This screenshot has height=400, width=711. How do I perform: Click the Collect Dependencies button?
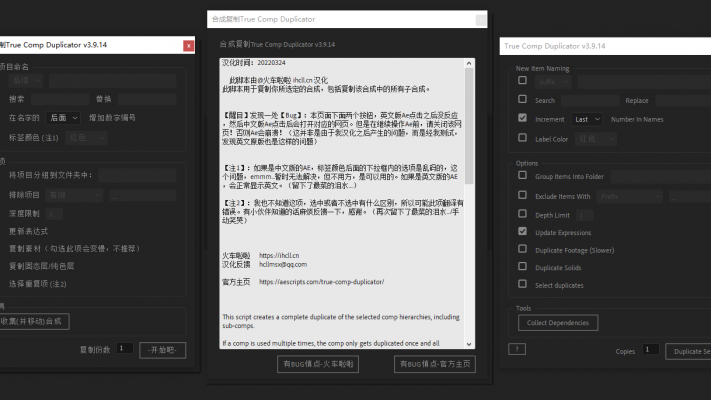coord(560,322)
